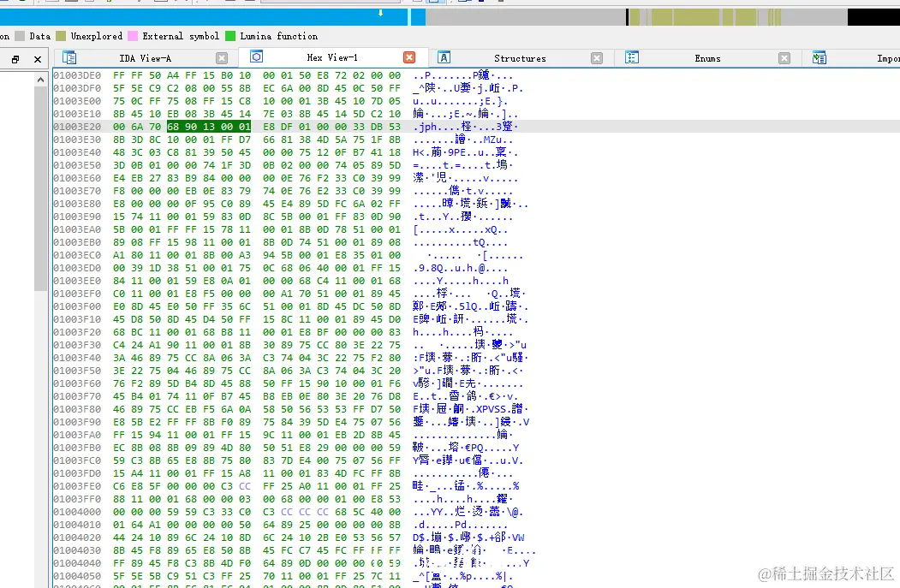This screenshot has height=588, width=900.
Task: Click the 'Unexplored' legend label
Action: (97, 36)
